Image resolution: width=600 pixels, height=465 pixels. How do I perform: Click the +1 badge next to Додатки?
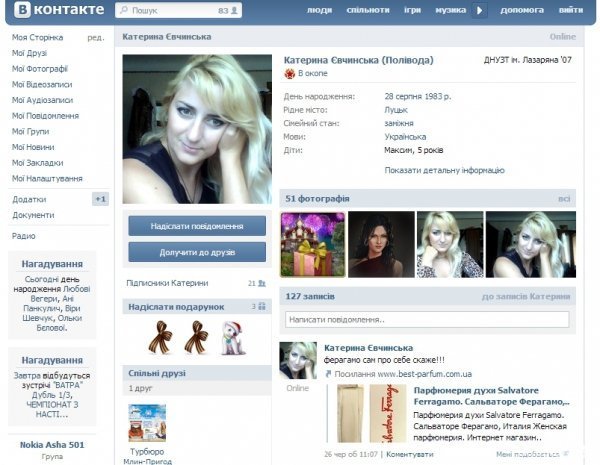[x=100, y=199]
